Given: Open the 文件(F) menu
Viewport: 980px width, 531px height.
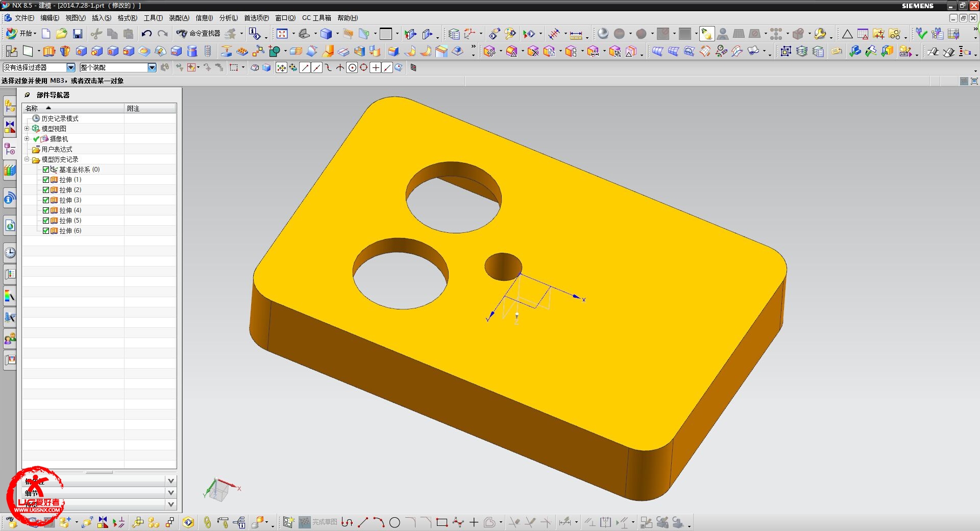Looking at the screenshot, I should coord(24,18).
